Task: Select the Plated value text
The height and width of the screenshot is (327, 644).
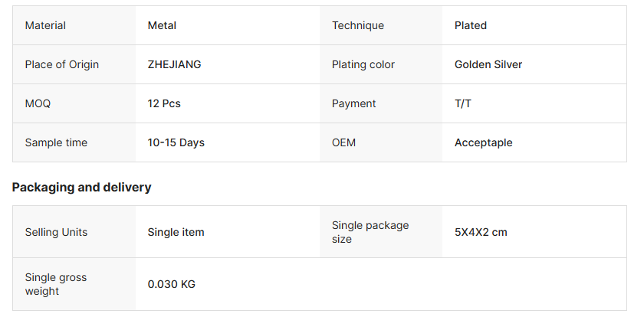Action: 471,25
